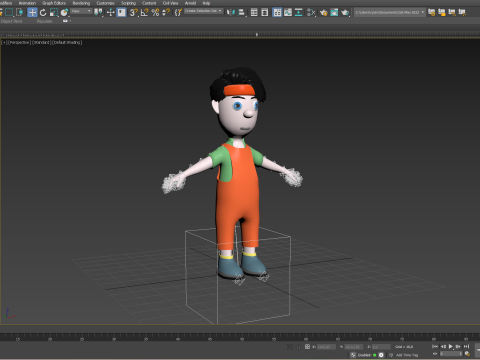
Task: Open Edit Named Selection Sets
Action: click(178, 12)
